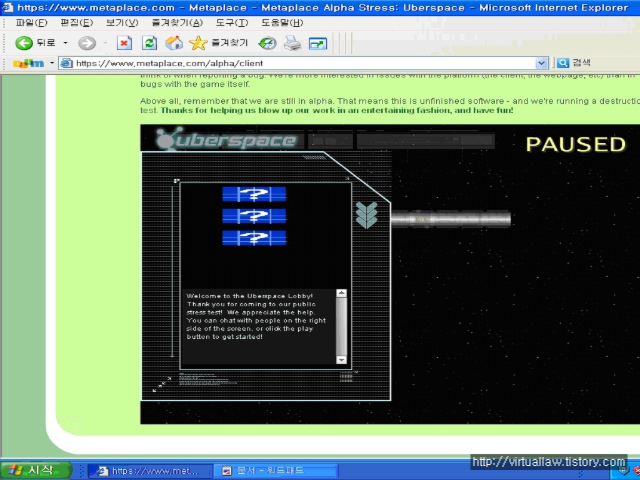Open the 편집(E) menu
Viewport: 640px width, 480px height.
coord(77,22)
